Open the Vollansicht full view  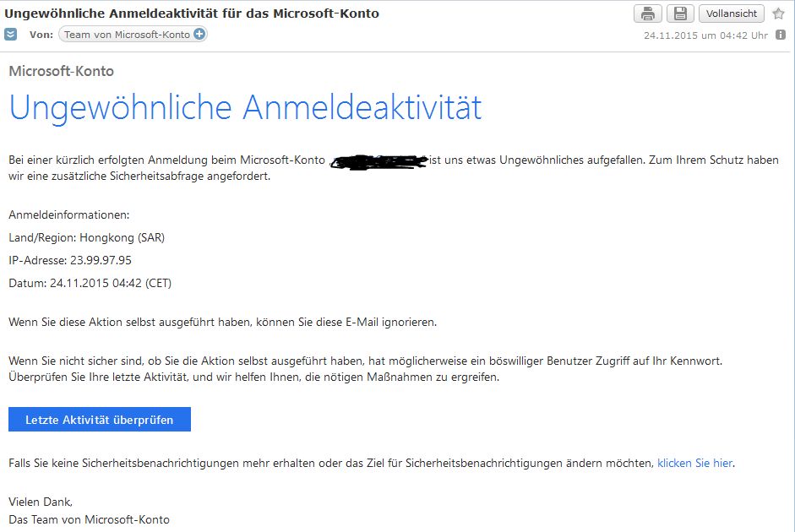731,14
